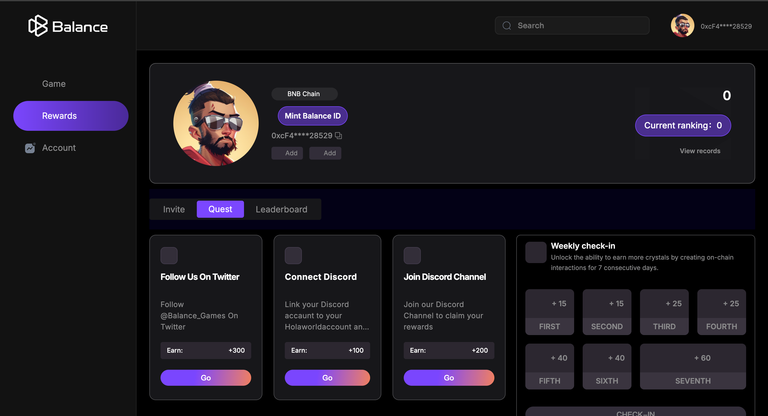
Task: Click the BNB Chain badge
Action: [304, 94]
